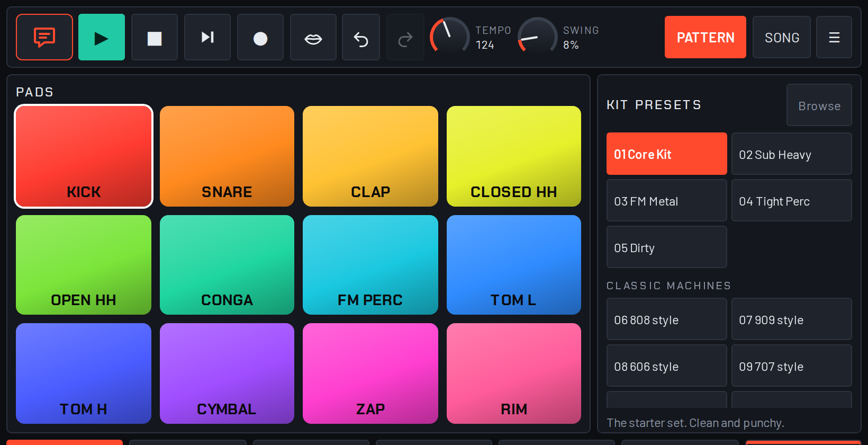The height and width of the screenshot is (445, 868).
Task: Select the 01 Core Kit preset
Action: (x=667, y=154)
